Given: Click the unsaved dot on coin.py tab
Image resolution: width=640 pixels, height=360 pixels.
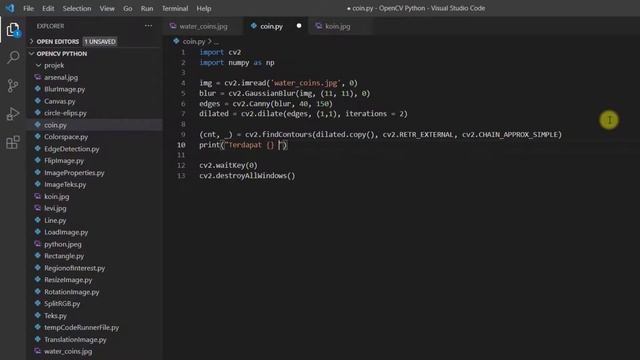Looking at the screenshot, I should (299, 26).
